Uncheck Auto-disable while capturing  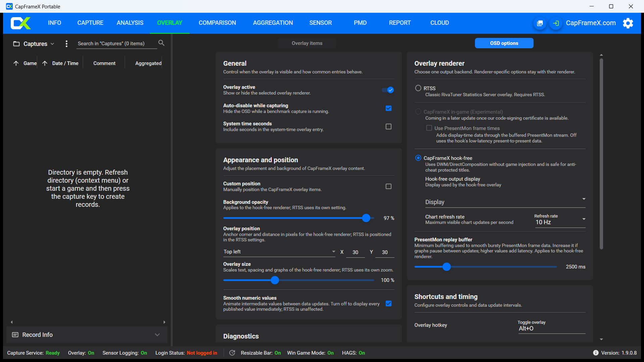(x=388, y=108)
